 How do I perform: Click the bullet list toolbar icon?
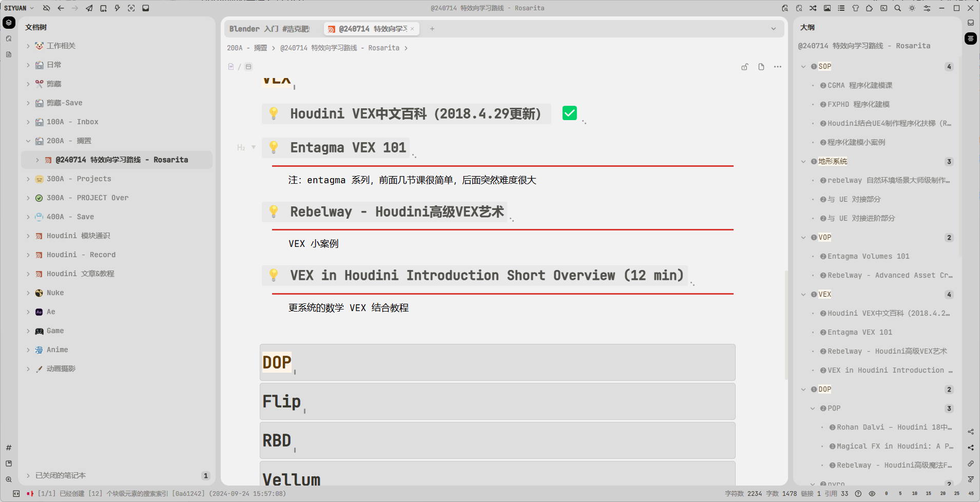click(841, 8)
